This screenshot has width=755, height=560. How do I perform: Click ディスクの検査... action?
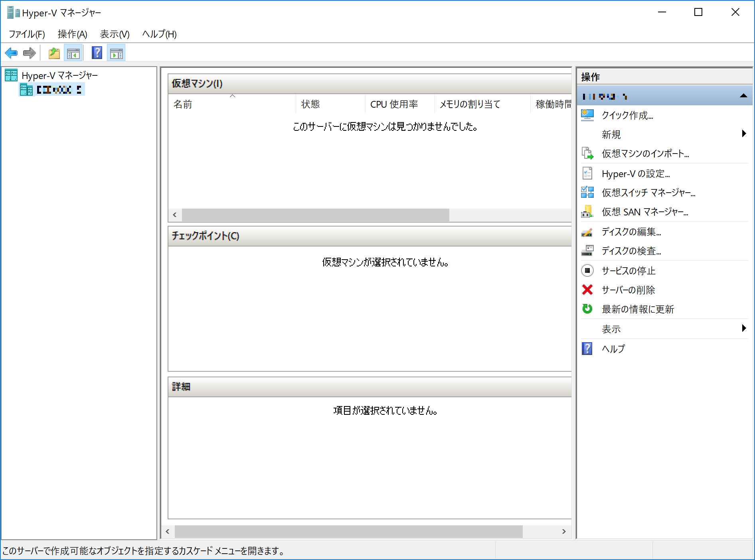(631, 251)
